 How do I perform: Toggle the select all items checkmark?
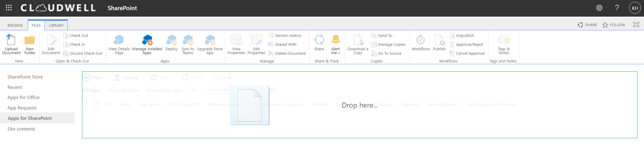86,104
